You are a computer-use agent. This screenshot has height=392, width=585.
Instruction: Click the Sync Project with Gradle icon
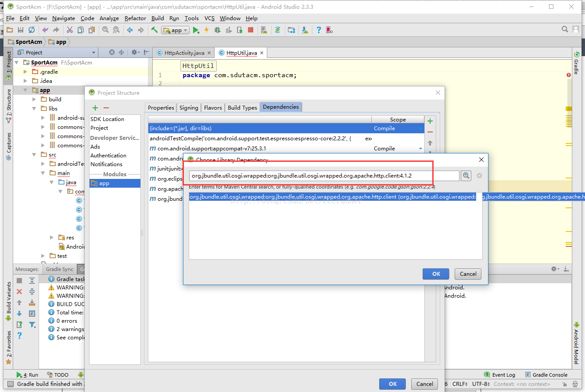coord(277,30)
